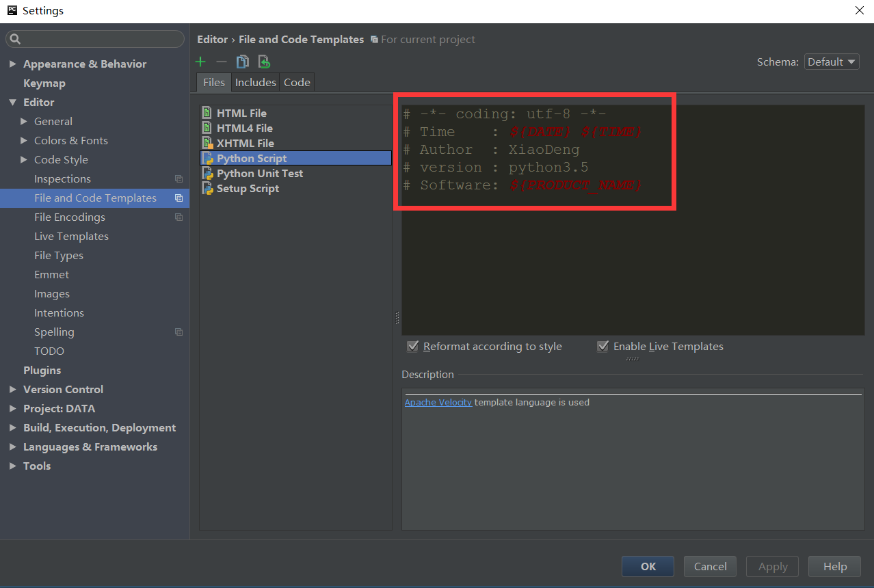The width and height of the screenshot is (874, 588).
Task: Click project-level icon beside Inspections
Action: [x=178, y=178]
